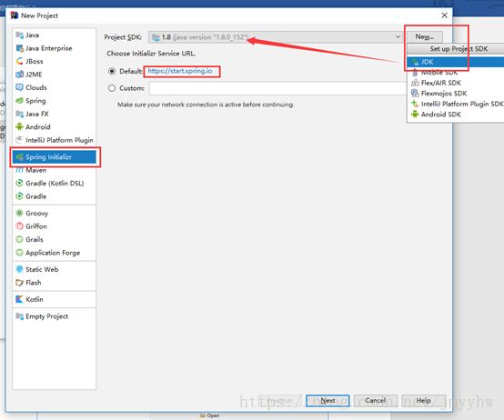
Task: Choose Flex/AIR SDK menu entry
Action: [x=456, y=83]
